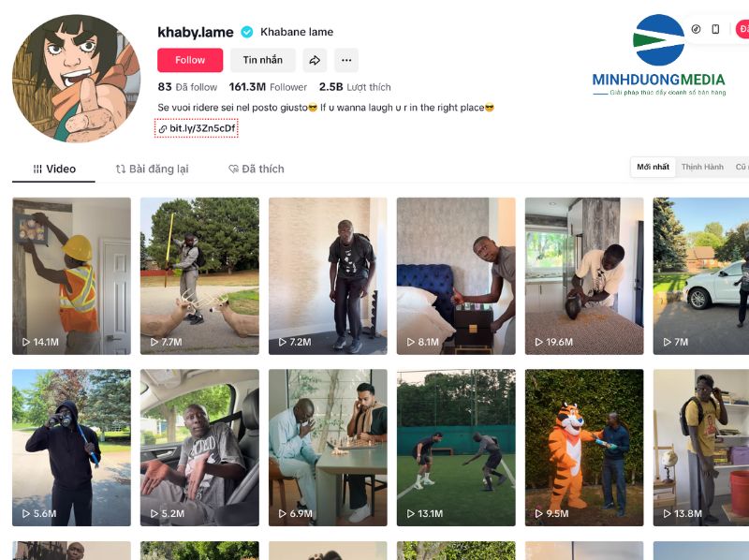Click the khaby.lame profile avatar
Screen dimensions: 749x560
pyautogui.click(x=77, y=79)
